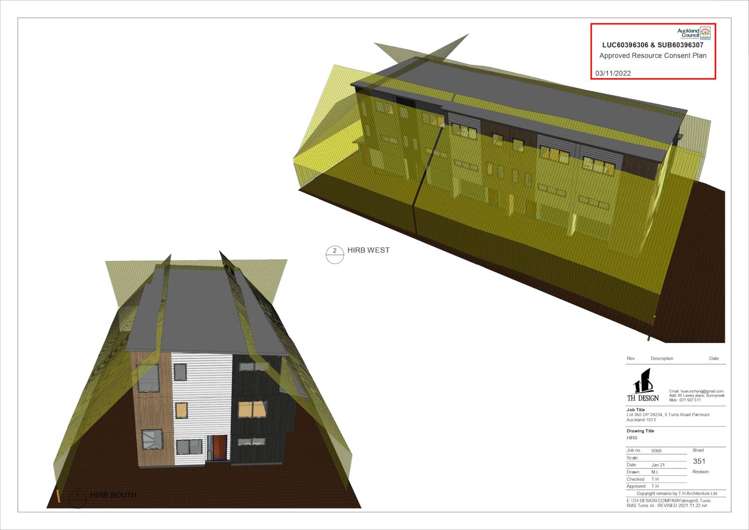Click the Auckland Council logo in the stamp
The width and height of the screenshot is (749, 530).
click(x=694, y=33)
